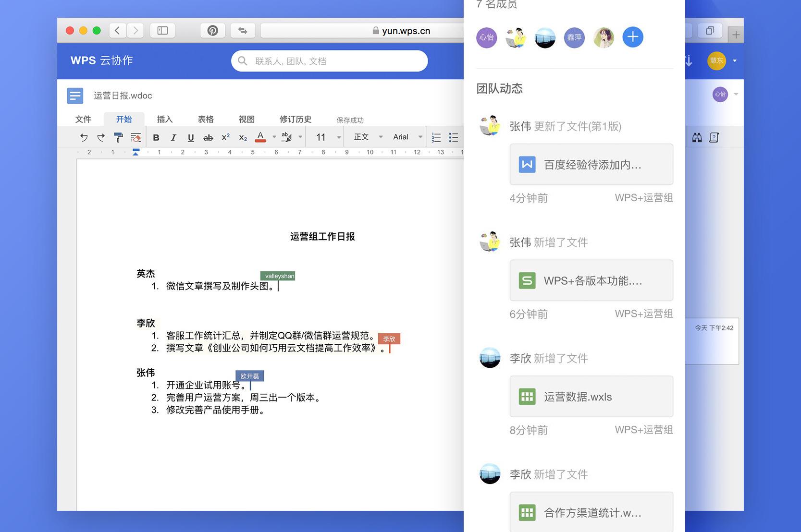Click the 运营组工作日报 document title
Viewport: 801px width, 532px height.
pyautogui.click(x=322, y=237)
